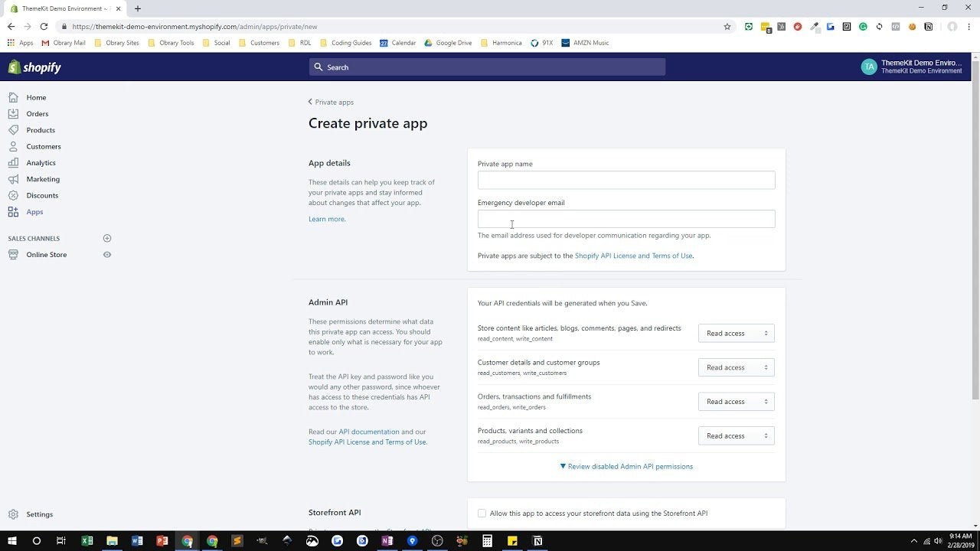View the Analytics section

41,162
